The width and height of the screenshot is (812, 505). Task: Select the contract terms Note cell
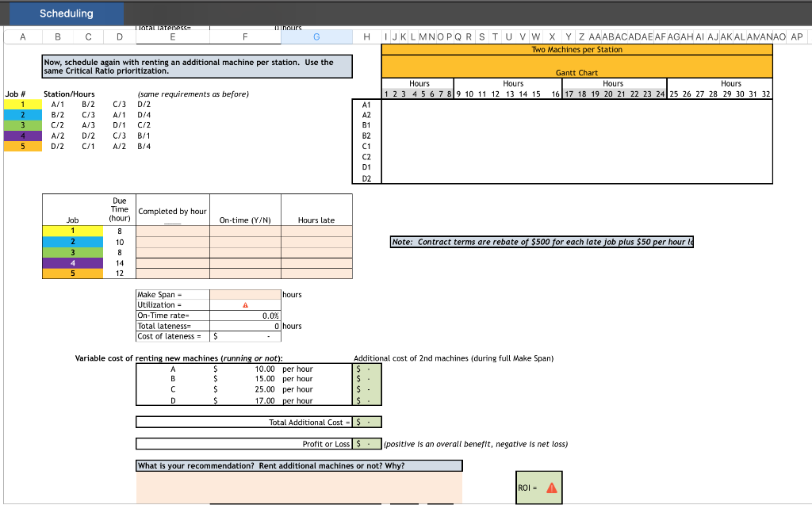point(542,242)
